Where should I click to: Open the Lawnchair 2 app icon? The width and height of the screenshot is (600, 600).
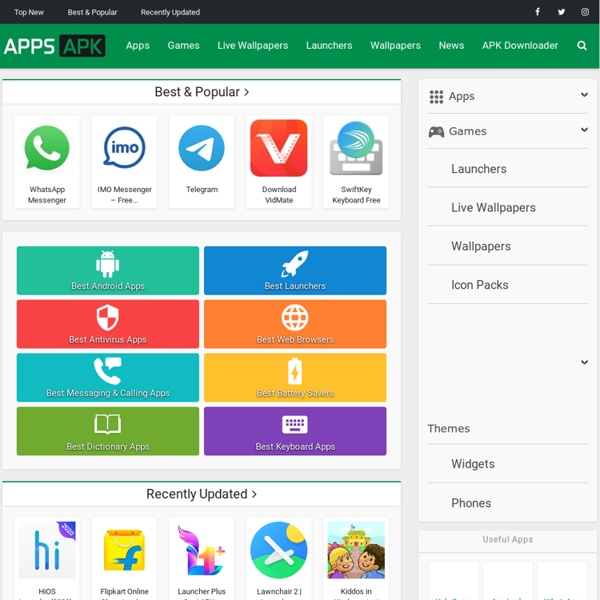coord(279,550)
